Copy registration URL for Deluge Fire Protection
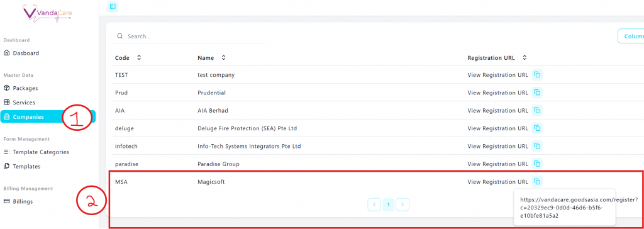This screenshot has height=229, width=644. point(537,128)
